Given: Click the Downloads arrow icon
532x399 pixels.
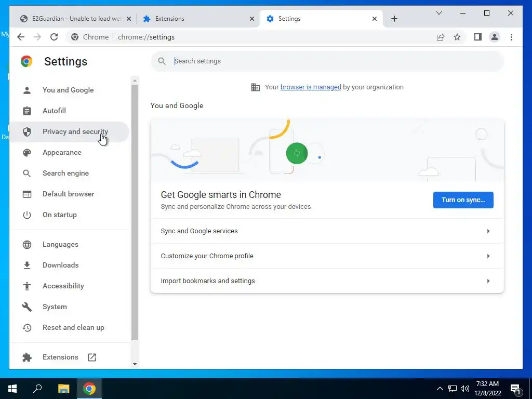Looking at the screenshot, I should coord(27,265).
